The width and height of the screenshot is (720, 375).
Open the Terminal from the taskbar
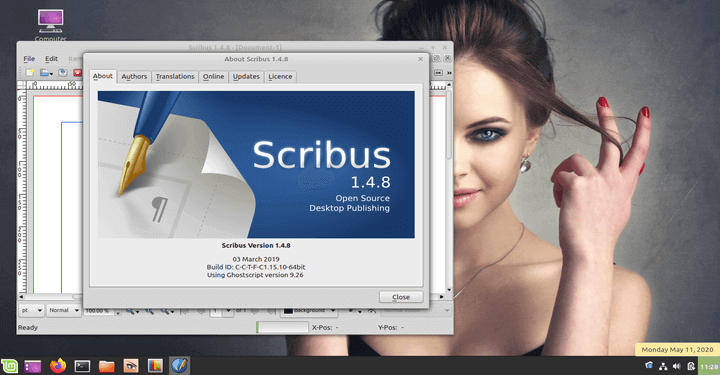click(82, 366)
